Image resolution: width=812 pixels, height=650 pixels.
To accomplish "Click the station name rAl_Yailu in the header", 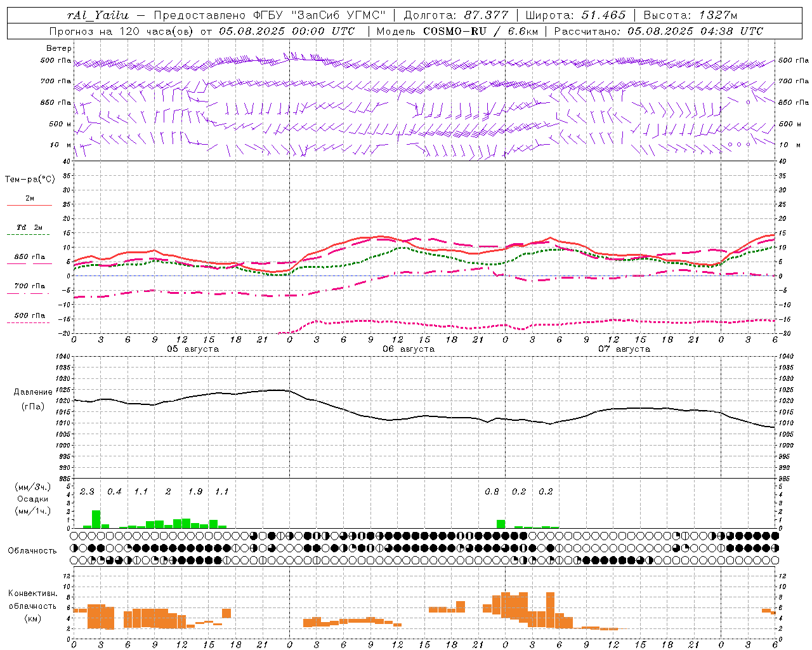I will click(97, 15).
